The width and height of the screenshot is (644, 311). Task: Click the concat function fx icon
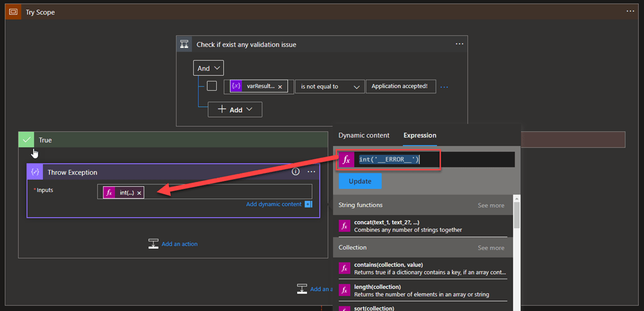click(344, 226)
